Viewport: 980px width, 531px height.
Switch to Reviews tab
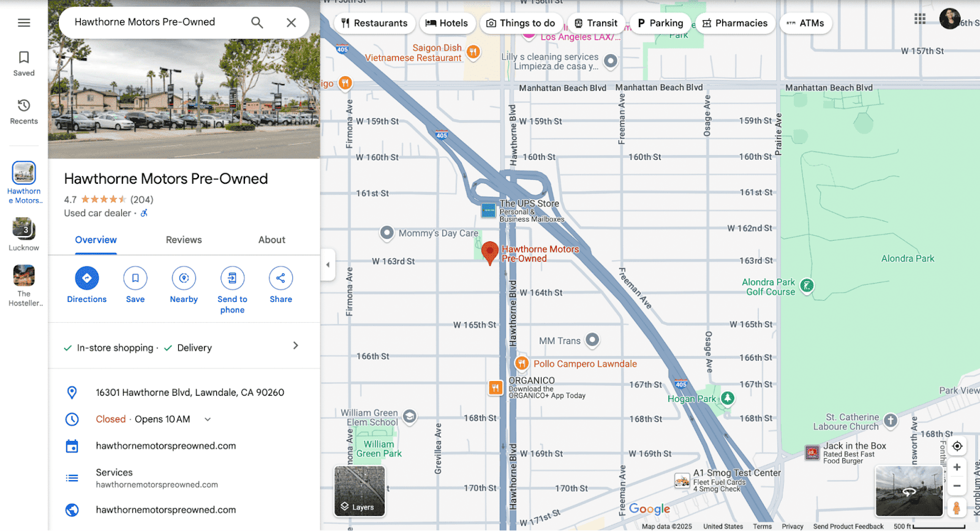click(x=184, y=240)
